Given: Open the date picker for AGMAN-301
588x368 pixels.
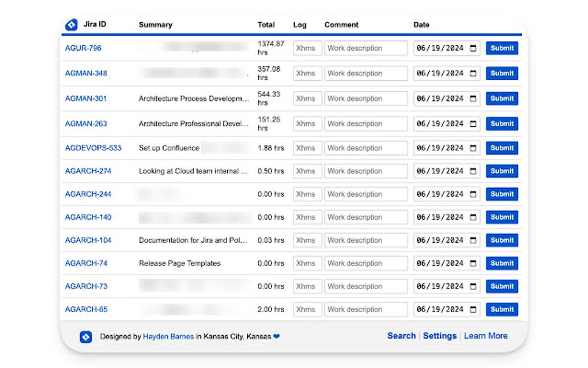Looking at the screenshot, I should (x=473, y=99).
